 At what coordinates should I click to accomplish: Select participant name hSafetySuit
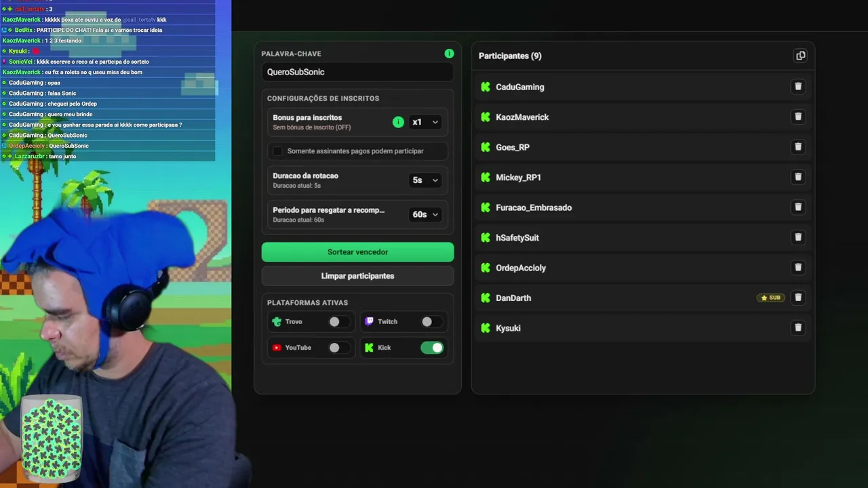tap(517, 238)
